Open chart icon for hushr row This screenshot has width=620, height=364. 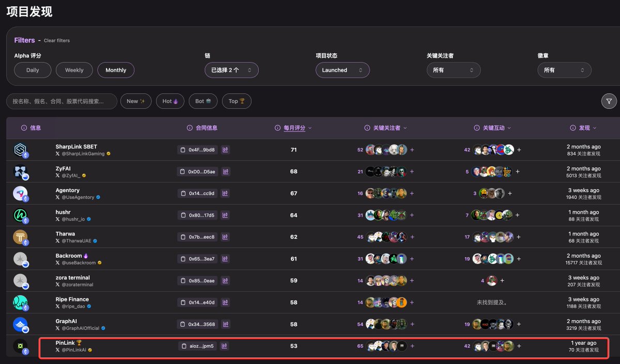pos(226,215)
